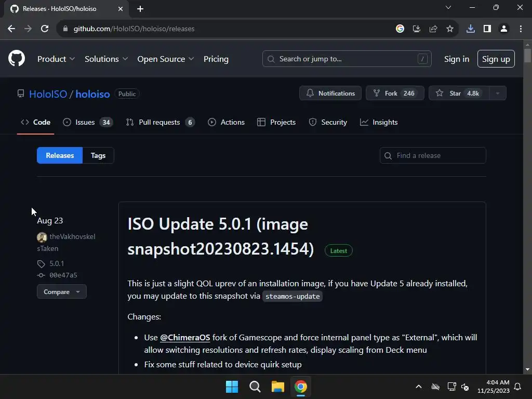Viewport: 532px width, 399px height.
Task: Switch to the Code tab
Action: (x=36, y=122)
